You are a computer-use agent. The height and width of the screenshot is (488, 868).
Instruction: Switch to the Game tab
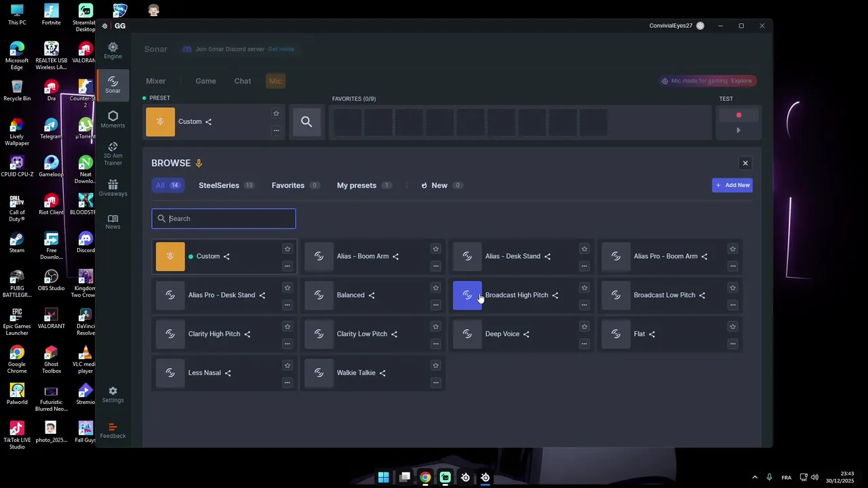[x=205, y=81]
